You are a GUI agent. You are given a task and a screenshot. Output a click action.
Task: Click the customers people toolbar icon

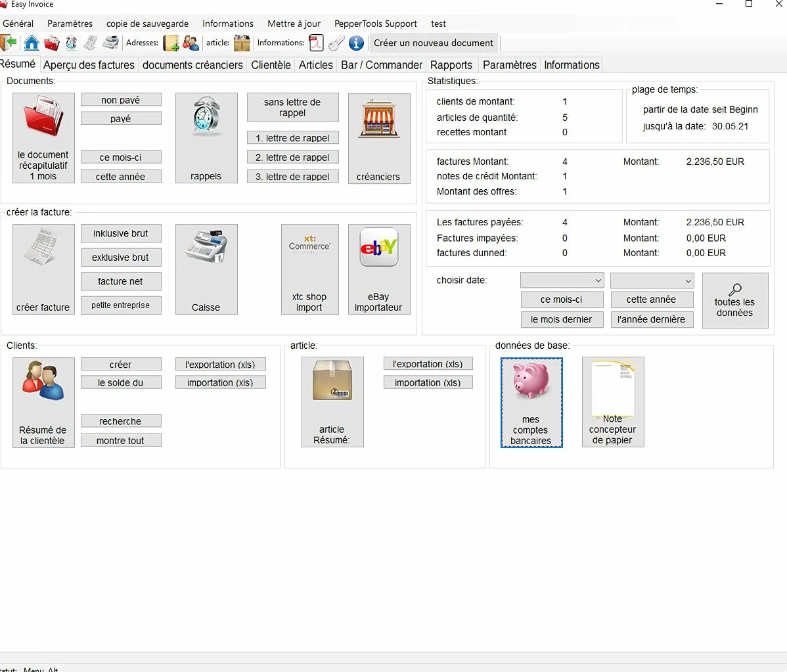click(191, 43)
